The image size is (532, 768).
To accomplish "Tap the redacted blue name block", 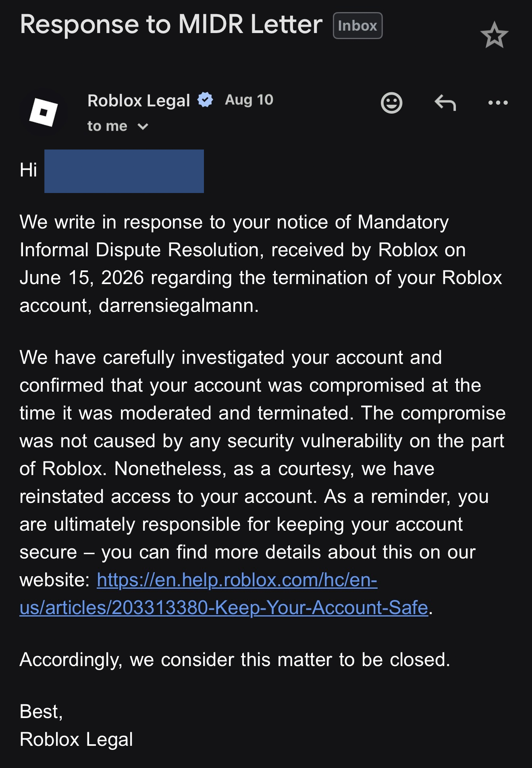I will coord(124,171).
